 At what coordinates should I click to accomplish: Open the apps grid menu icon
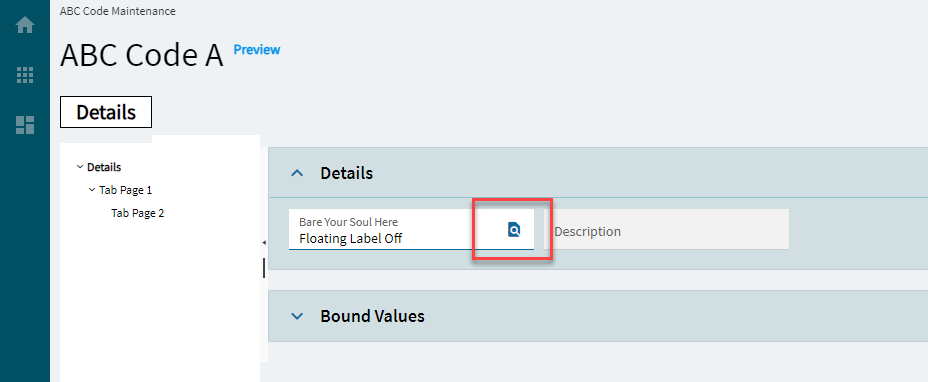[x=25, y=75]
